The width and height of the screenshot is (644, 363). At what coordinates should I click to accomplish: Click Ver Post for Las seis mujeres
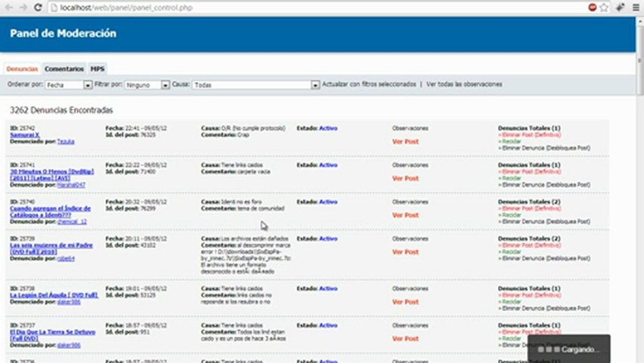coord(405,252)
